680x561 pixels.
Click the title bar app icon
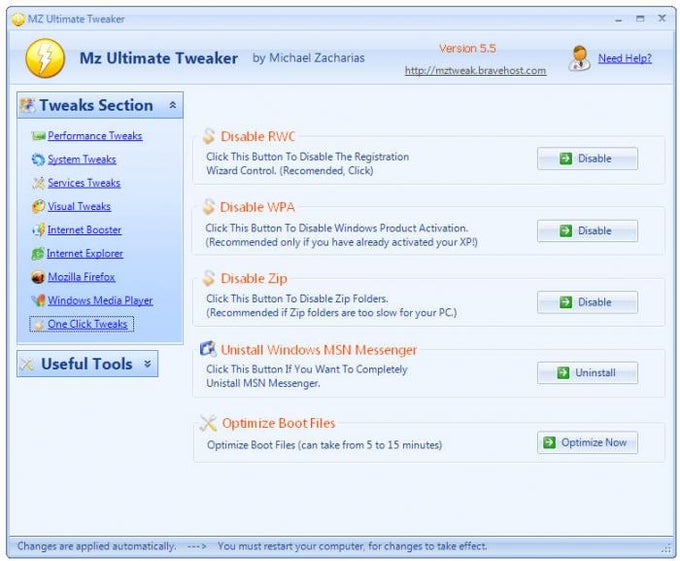[18, 19]
